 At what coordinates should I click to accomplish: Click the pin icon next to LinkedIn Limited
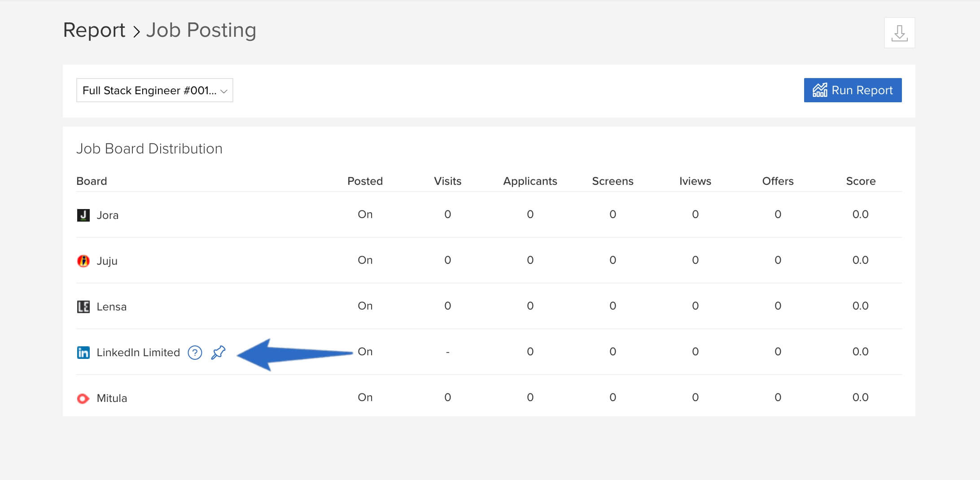(218, 353)
